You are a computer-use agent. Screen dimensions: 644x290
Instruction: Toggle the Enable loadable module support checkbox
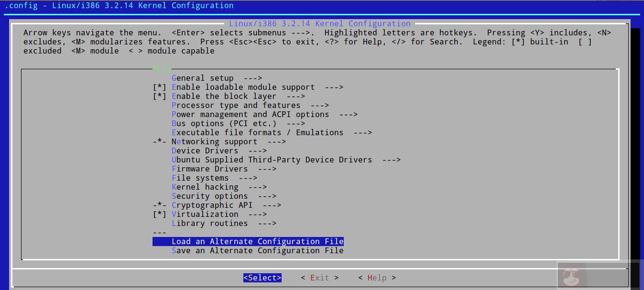click(x=159, y=87)
